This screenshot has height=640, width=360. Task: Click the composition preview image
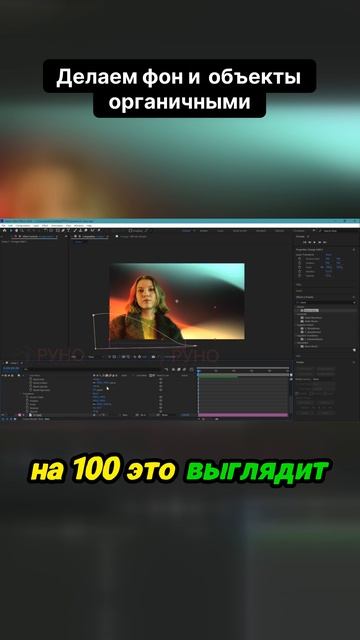(x=177, y=301)
